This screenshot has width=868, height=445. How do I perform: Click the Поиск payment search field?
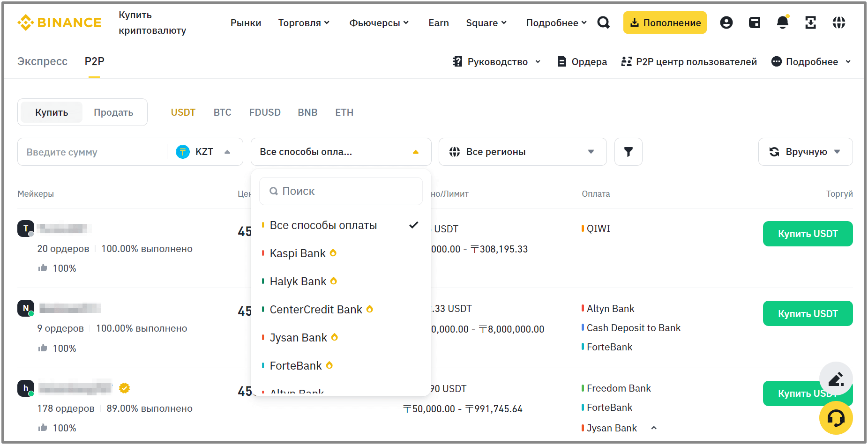pos(341,191)
